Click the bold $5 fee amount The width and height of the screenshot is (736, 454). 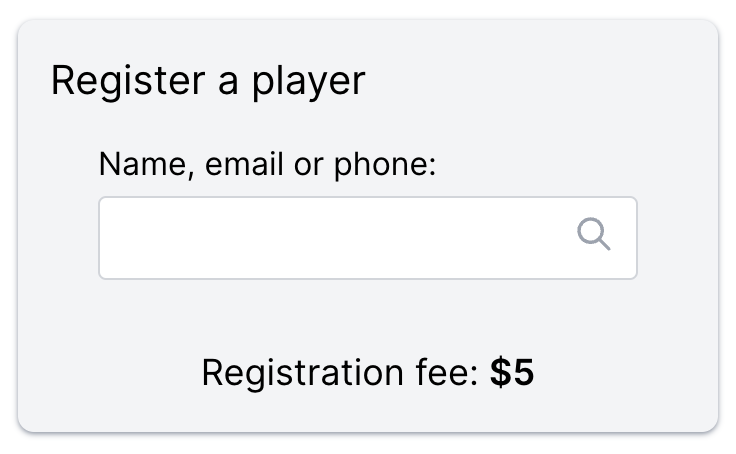tap(512, 372)
